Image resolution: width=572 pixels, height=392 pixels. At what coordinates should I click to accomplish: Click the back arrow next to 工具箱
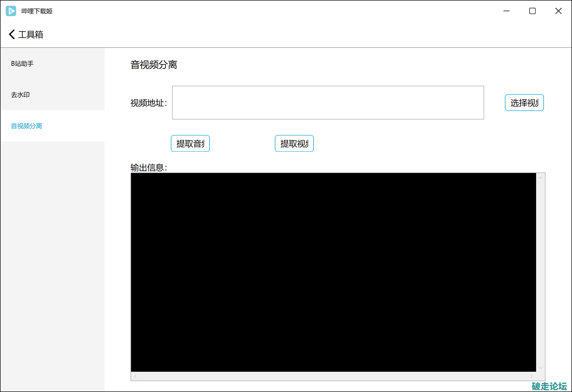12,34
